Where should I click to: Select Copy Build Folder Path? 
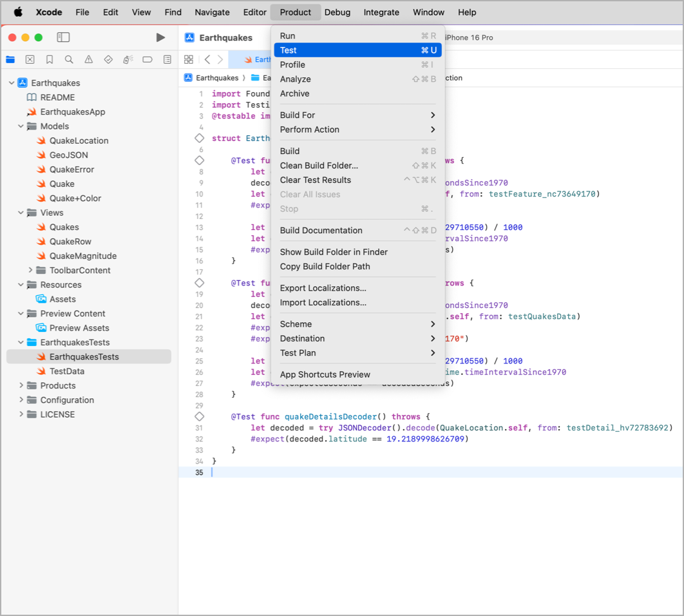pyautogui.click(x=357, y=266)
